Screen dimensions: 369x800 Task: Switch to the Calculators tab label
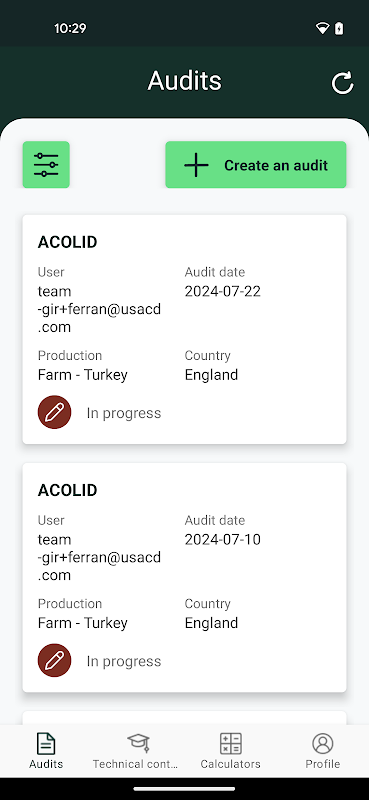(231, 764)
